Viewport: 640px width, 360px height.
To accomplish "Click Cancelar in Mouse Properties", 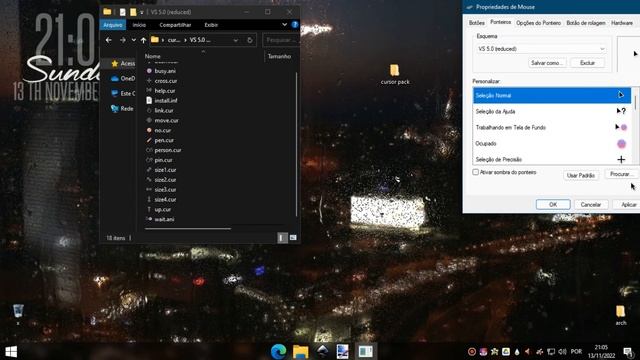I will pos(590,204).
